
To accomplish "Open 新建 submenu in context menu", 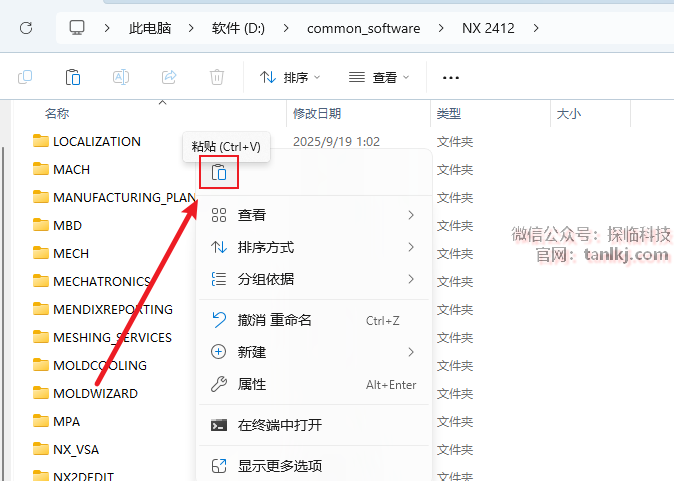I will pos(314,352).
